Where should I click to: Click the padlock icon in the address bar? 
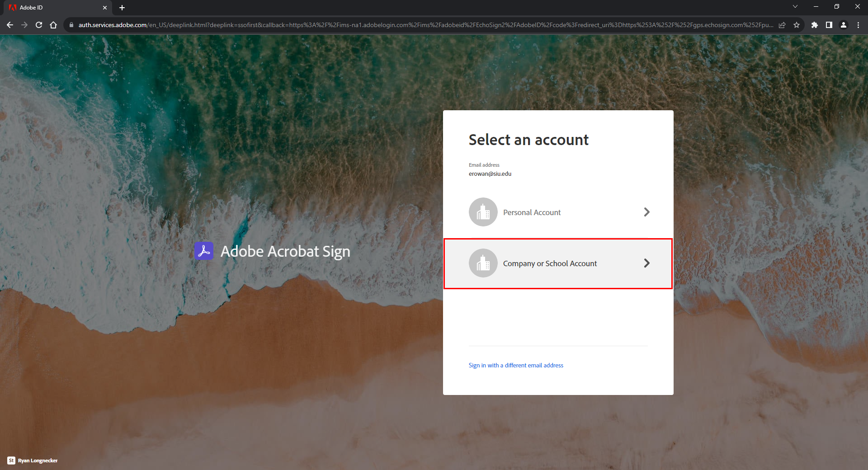point(71,25)
